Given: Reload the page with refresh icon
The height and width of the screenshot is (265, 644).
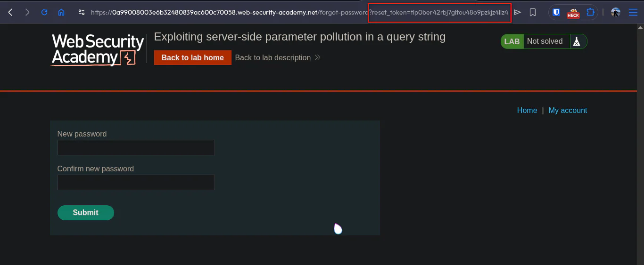Looking at the screenshot, I should click(x=44, y=12).
